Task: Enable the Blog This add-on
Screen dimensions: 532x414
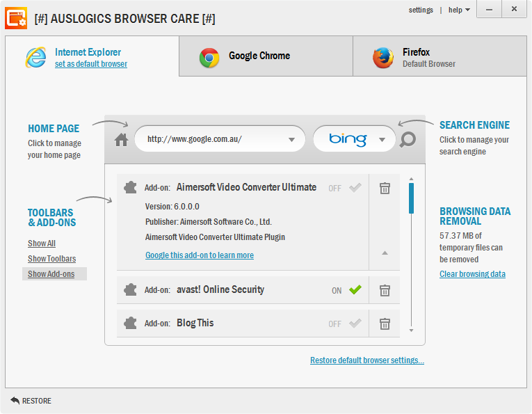Action: click(x=355, y=323)
